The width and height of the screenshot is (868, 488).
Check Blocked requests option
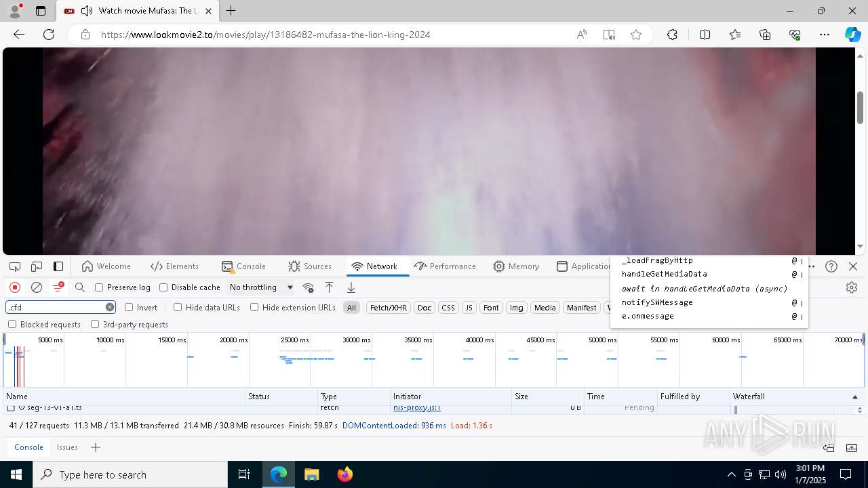pyautogui.click(x=12, y=325)
